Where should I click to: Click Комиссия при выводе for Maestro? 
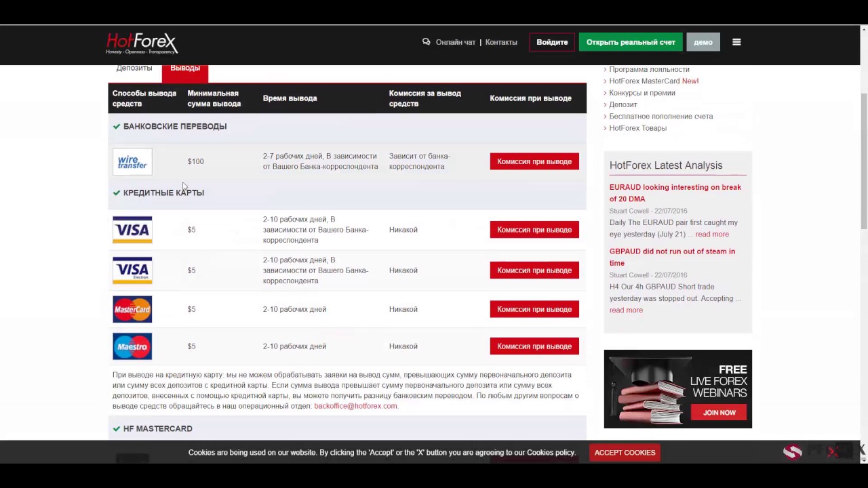(x=534, y=346)
